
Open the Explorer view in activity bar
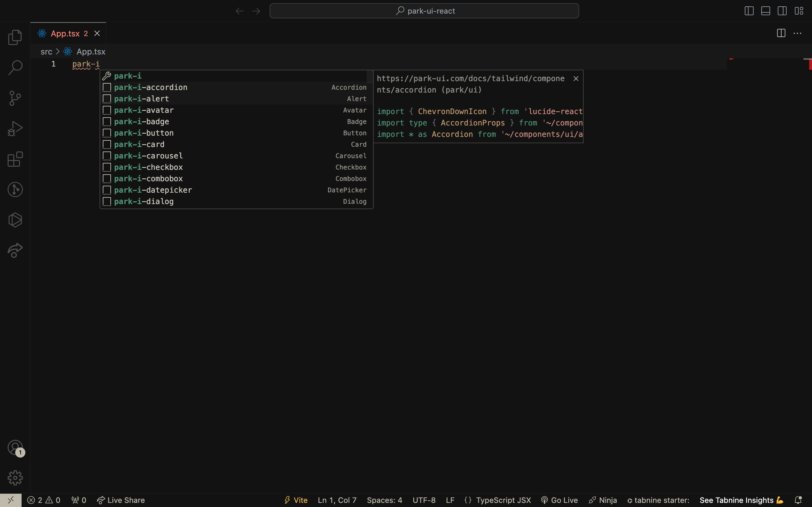click(x=15, y=37)
